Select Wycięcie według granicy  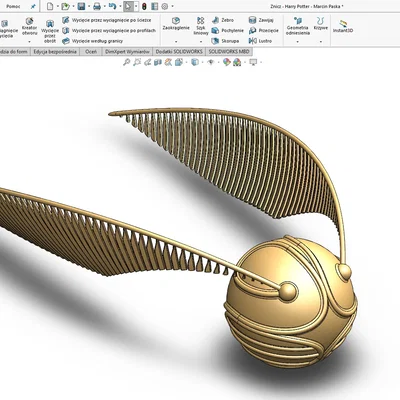click(92, 41)
